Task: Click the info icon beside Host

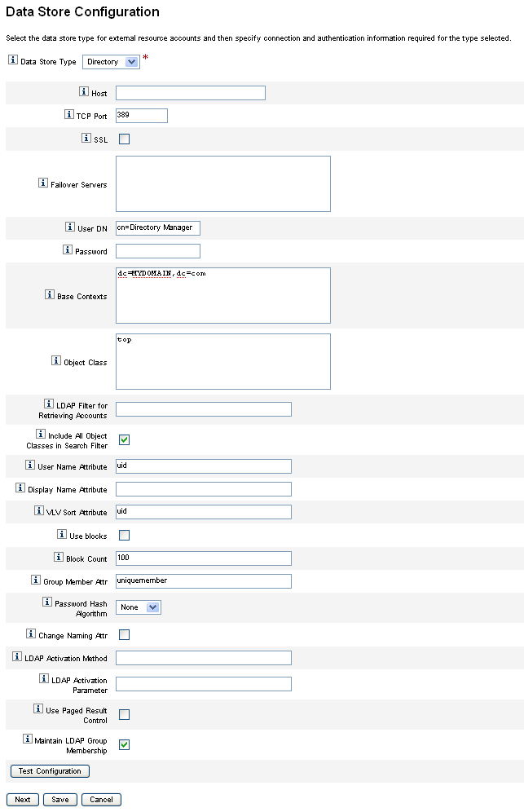Action: pos(84,91)
